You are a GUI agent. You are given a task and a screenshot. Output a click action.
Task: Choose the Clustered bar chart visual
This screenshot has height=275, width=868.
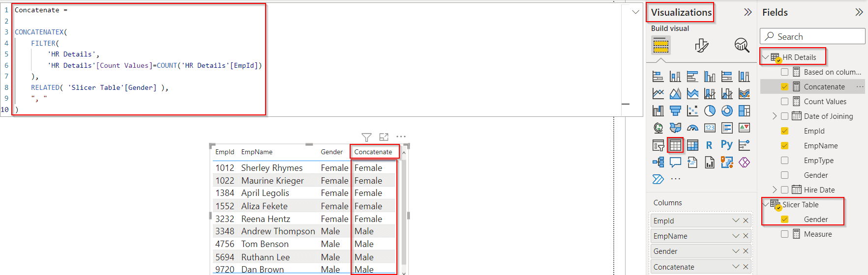[x=692, y=77]
